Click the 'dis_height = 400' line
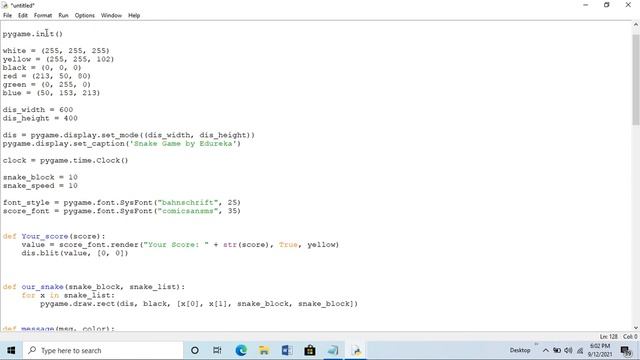Viewport: 640px width, 360px height. pos(40,118)
